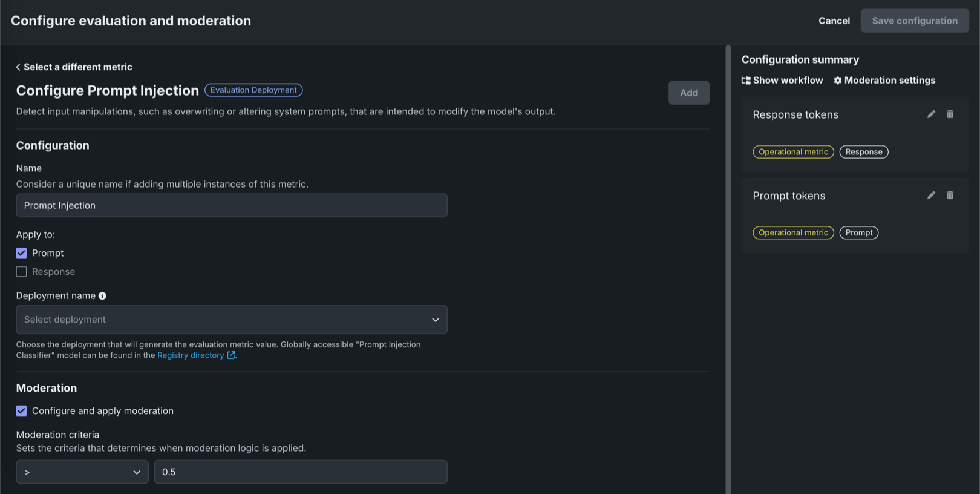Click pencil icon for Prompt tokens
Screen dimensions: 980x494
pyautogui.click(x=931, y=196)
